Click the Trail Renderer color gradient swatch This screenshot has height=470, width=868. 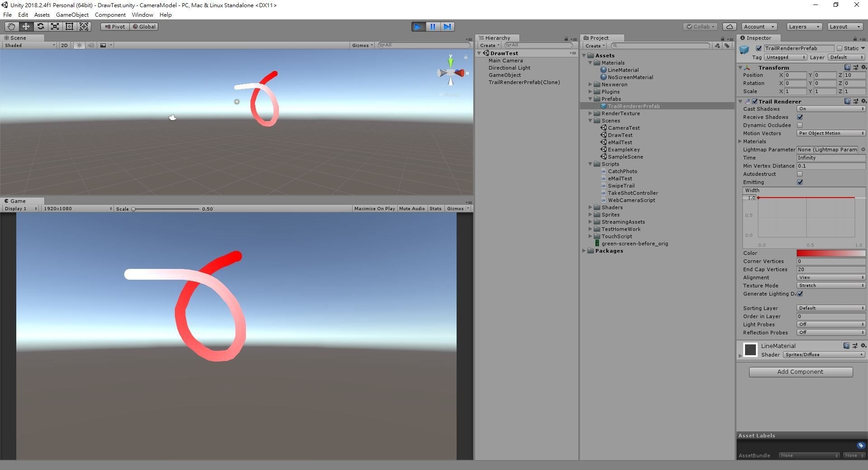831,253
